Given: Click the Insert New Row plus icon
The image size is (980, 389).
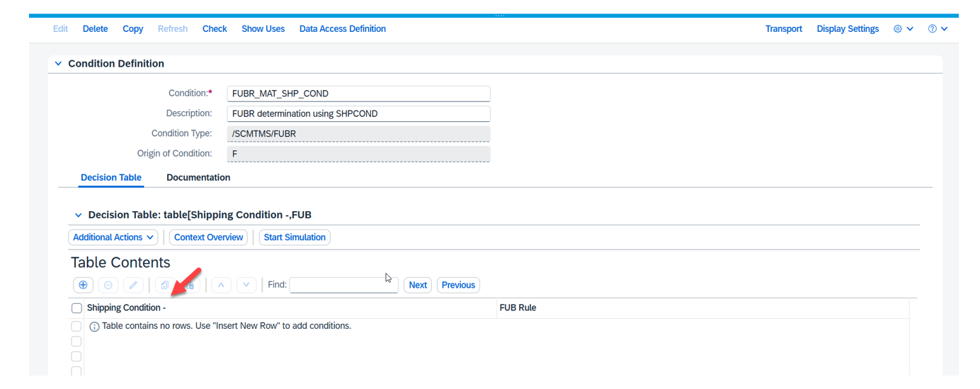Looking at the screenshot, I should 83,285.
